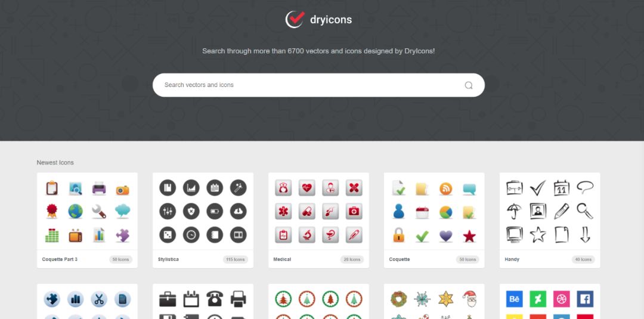Select the sketched down arrow icon in Handy
This screenshot has width=644, height=319.
click(x=585, y=235)
